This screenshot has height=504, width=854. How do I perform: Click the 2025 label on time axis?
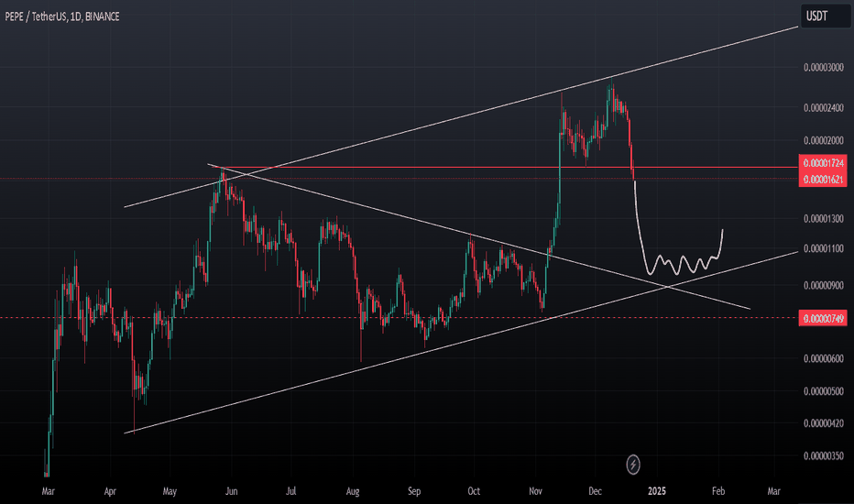(657, 491)
